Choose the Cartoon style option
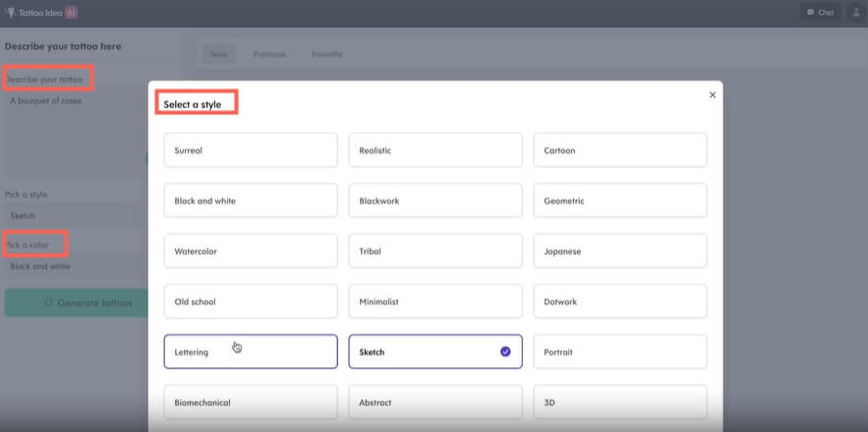 tap(620, 151)
